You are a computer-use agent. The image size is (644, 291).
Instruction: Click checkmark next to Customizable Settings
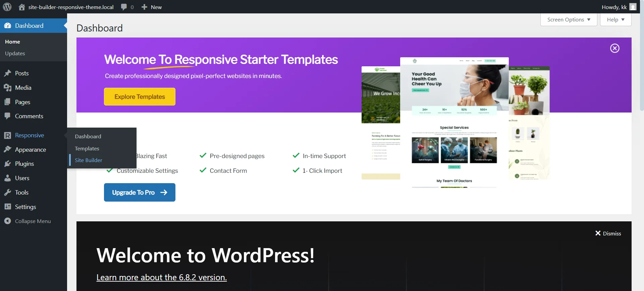click(x=110, y=170)
